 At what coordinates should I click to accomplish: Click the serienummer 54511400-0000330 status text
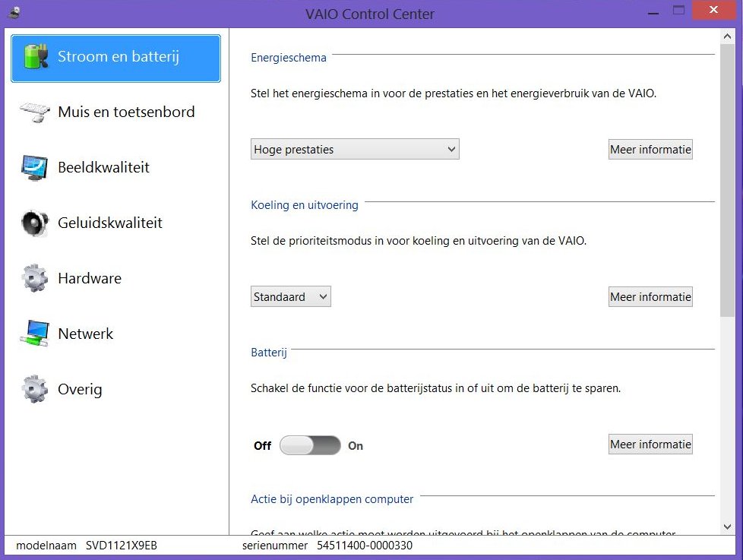point(327,546)
